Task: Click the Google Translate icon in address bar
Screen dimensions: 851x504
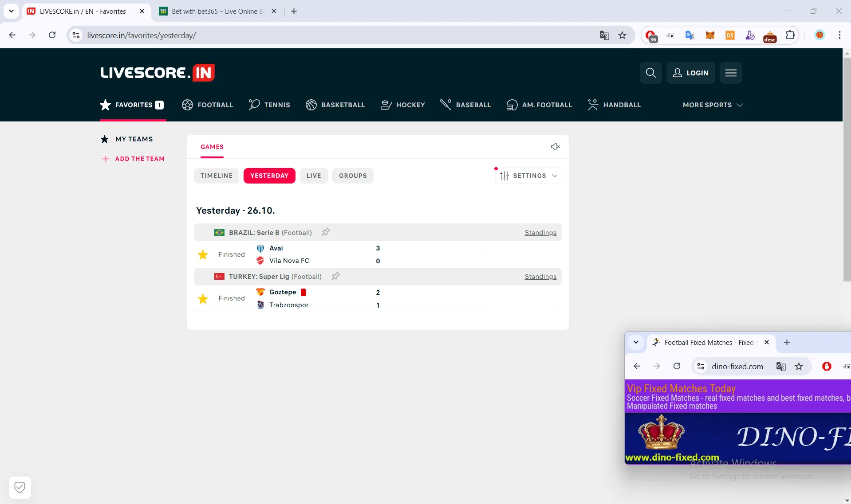Action: [604, 35]
